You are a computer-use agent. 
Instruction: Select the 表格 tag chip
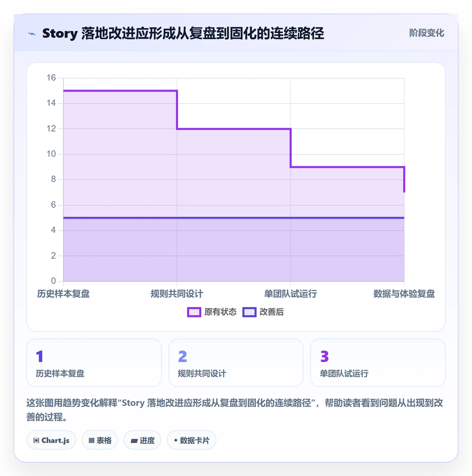(x=100, y=440)
